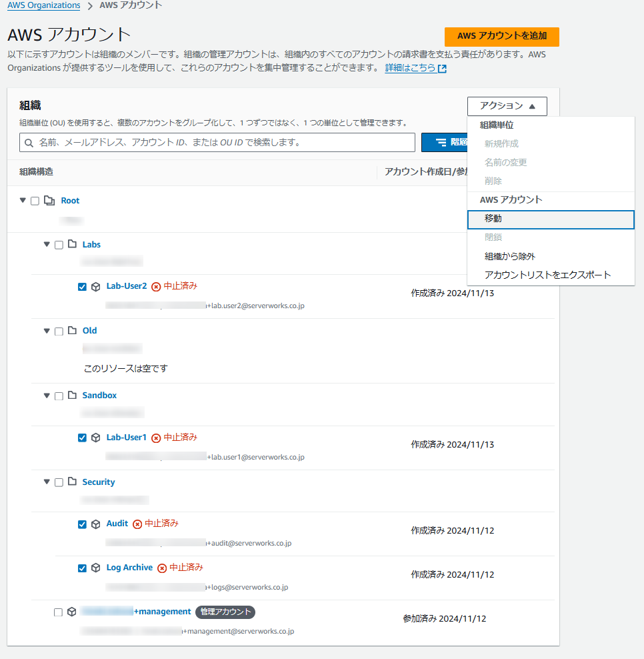Open the Old OU link
The height and width of the screenshot is (659, 644).
pos(89,331)
